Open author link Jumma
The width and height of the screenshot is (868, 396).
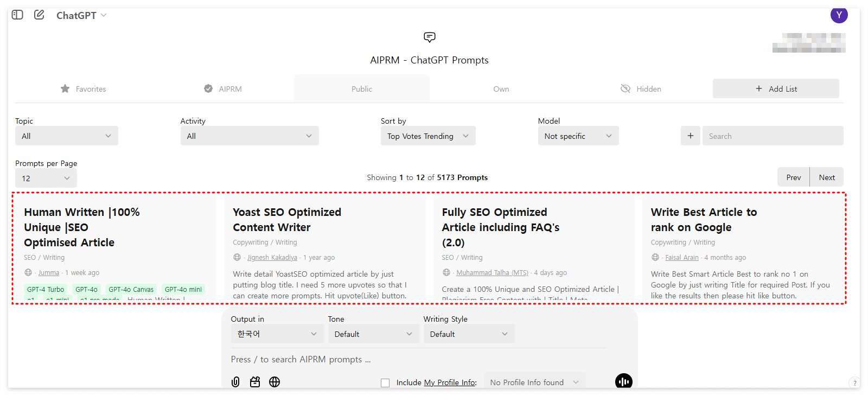pyautogui.click(x=49, y=272)
